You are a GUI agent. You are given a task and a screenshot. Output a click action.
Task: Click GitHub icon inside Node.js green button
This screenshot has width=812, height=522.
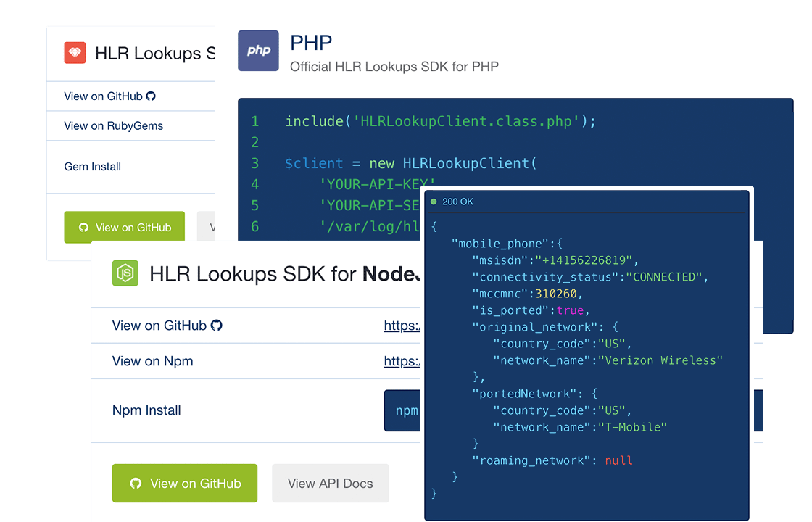136,483
